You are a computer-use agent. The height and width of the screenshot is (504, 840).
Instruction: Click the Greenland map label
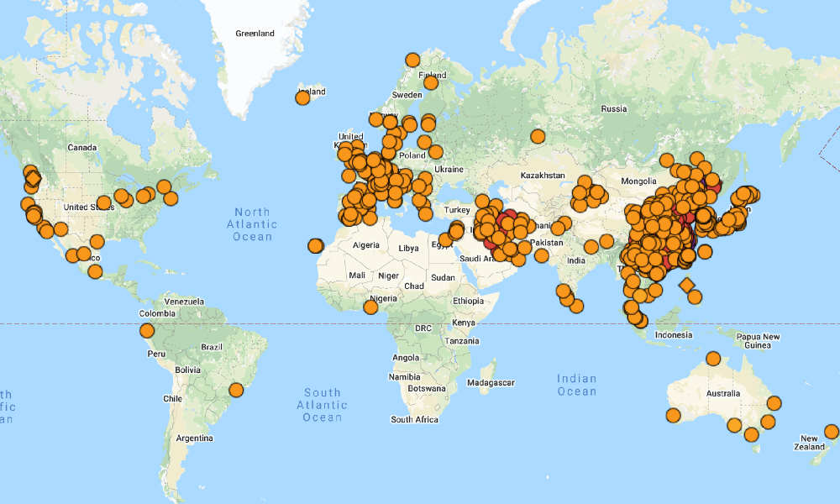[x=255, y=34]
